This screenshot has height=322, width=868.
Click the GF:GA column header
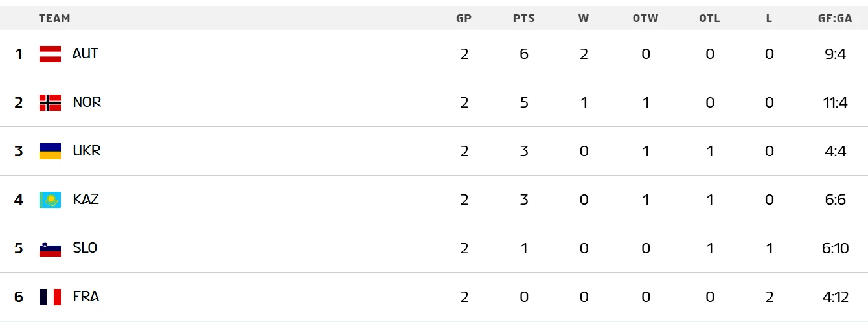click(835, 18)
